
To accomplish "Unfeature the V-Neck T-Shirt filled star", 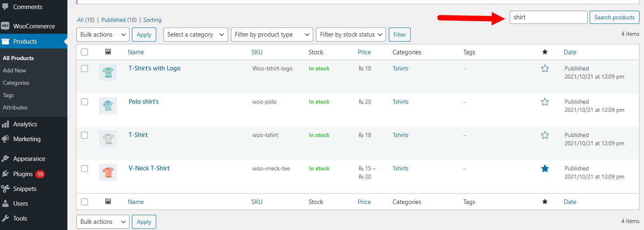I will pos(545,168).
